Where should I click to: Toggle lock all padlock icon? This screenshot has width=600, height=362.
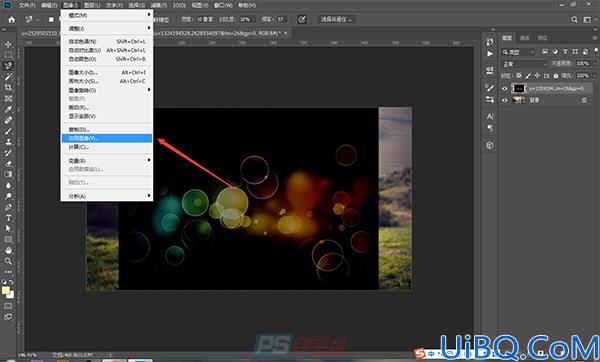556,76
